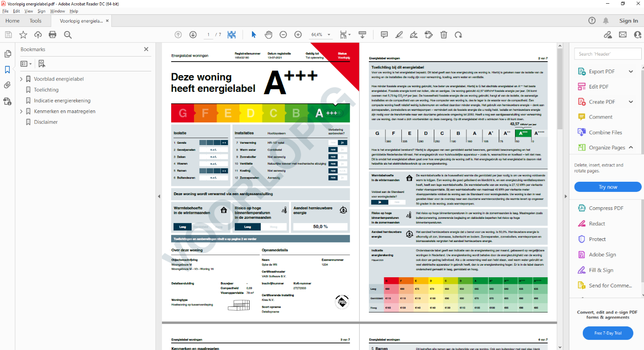This screenshot has width=644, height=350.
Task: Star this file as a favorite
Action: click(x=23, y=35)
